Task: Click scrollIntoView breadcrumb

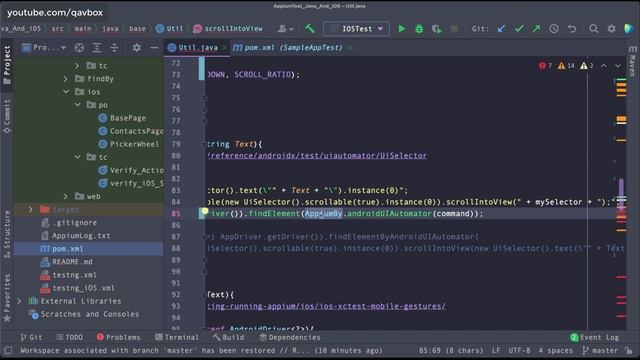Action: pos(228,29)
